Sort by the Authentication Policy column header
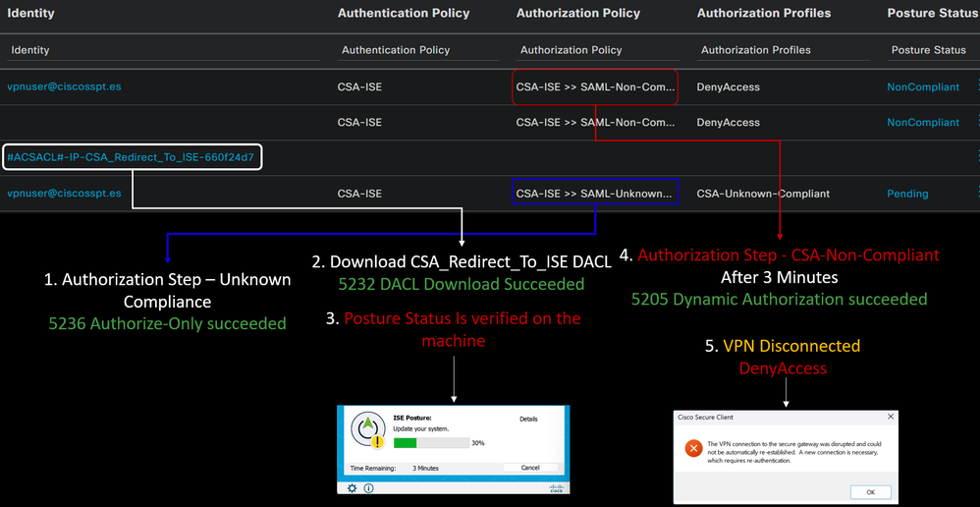Viewport: 980px width, 507px height. coord(404,13)
